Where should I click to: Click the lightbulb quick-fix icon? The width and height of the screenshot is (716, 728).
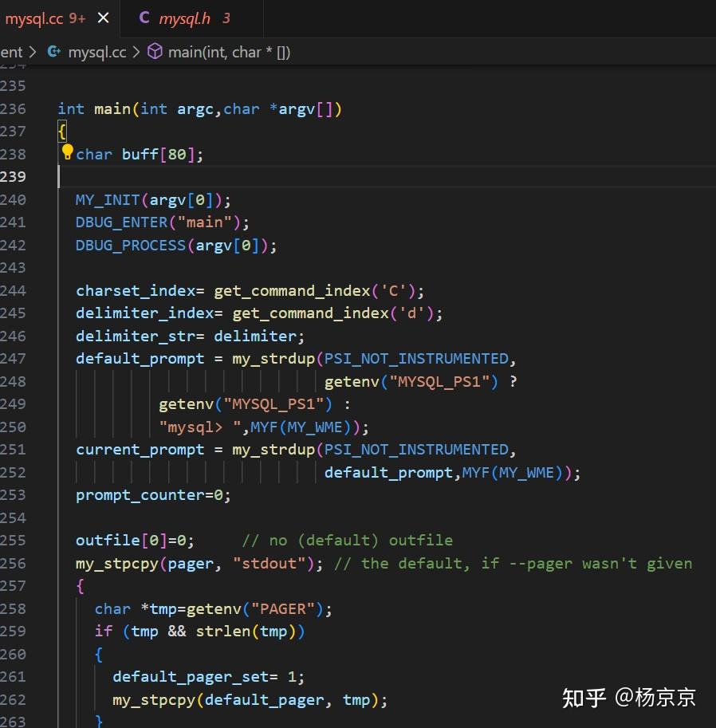pyautogui.click(x=67, y=152)
